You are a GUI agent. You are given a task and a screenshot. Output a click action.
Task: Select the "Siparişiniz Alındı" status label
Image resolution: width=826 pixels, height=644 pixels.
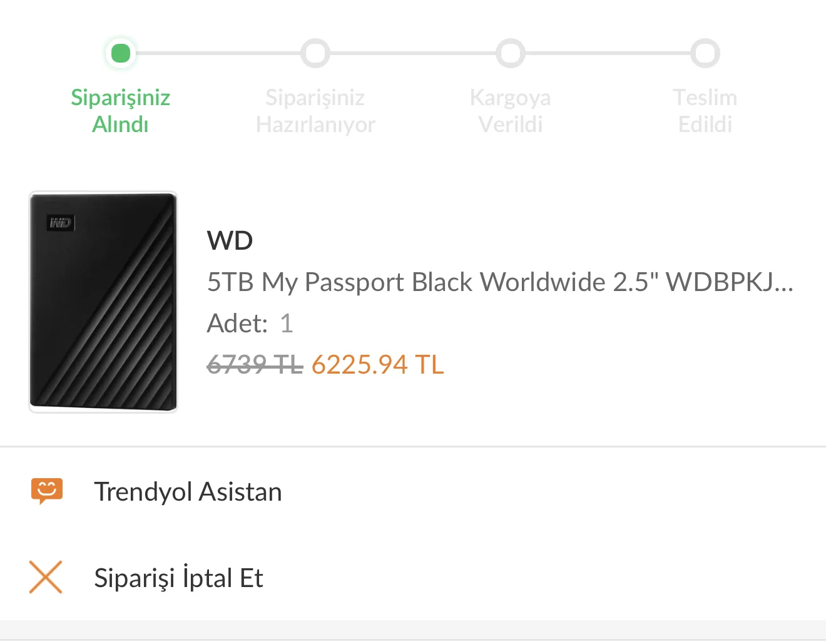coord(120,111)
